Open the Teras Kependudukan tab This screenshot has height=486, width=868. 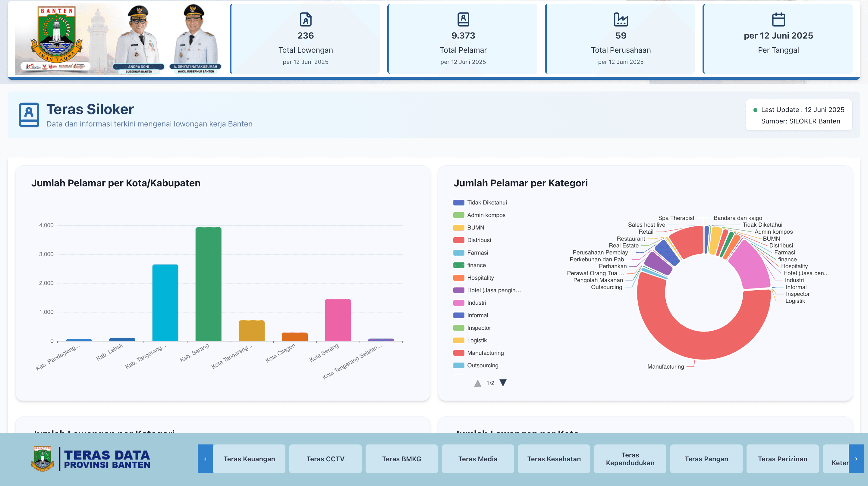(x=630, y=459)
